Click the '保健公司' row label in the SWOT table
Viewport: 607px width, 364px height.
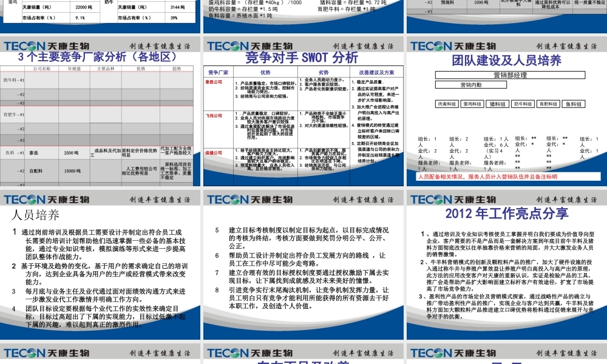pos(214,153)
